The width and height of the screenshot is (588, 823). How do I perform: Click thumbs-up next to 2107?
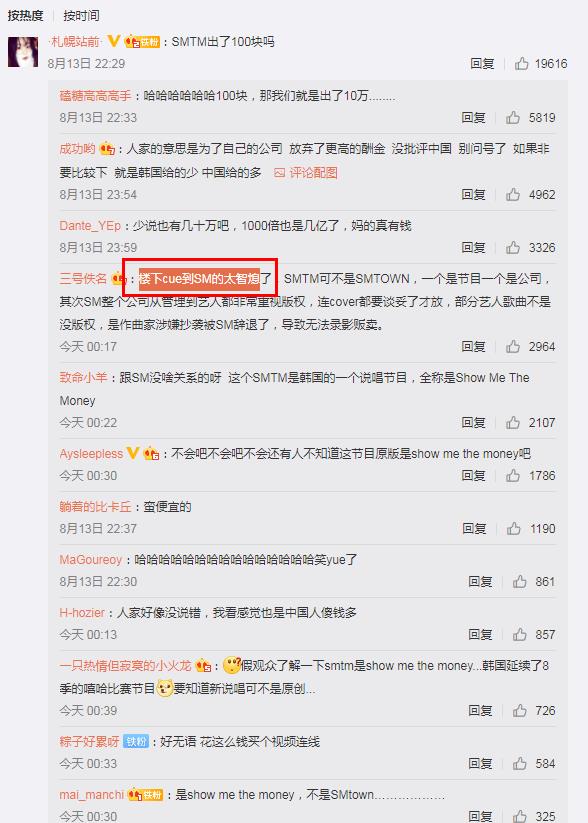point(513,423)
